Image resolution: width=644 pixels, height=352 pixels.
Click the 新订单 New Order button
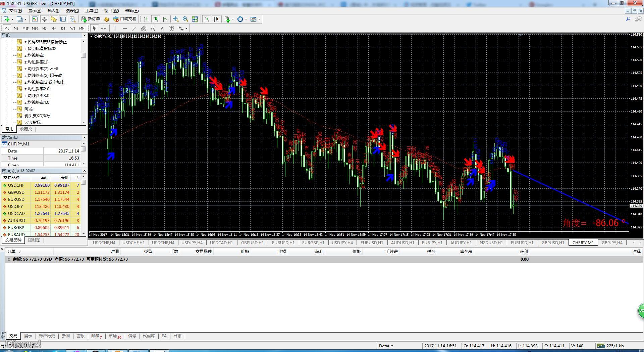91,19
